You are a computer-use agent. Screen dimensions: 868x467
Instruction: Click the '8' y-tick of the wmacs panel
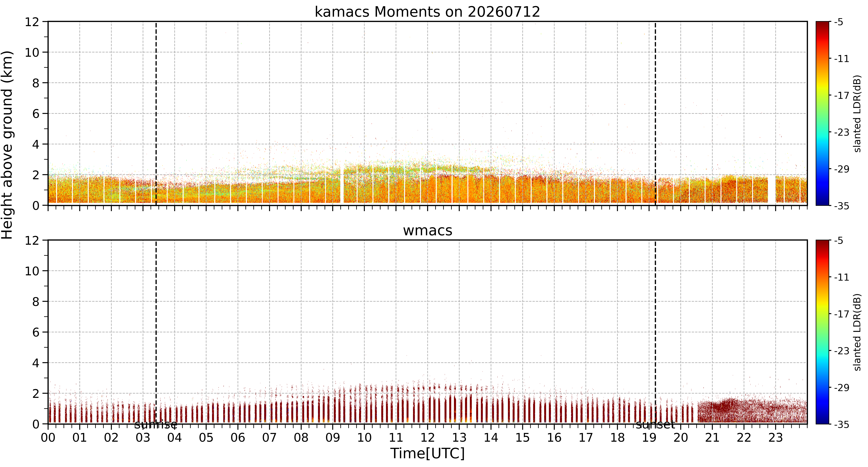[36, 302]
